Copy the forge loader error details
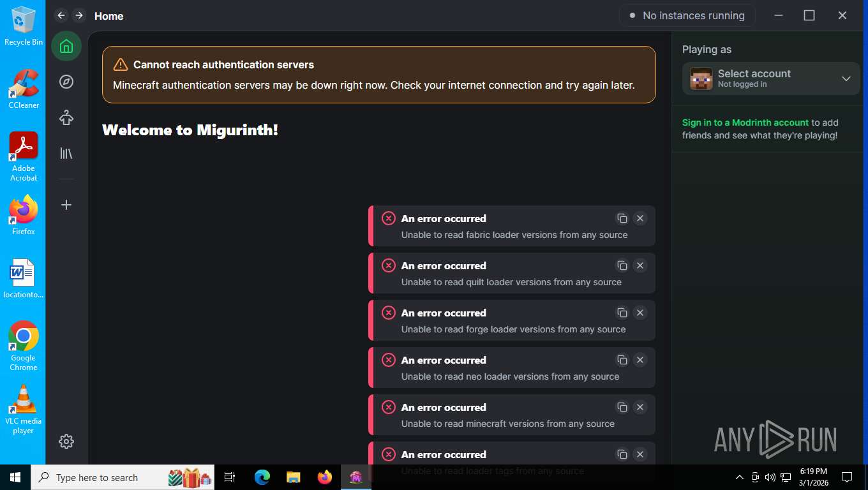868x490 pixels. 622,313
